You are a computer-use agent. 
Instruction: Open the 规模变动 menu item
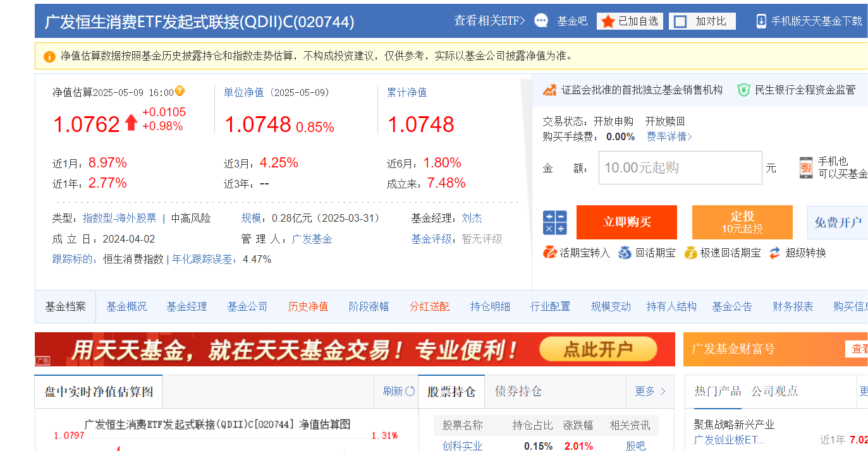(x=611, y=307)
